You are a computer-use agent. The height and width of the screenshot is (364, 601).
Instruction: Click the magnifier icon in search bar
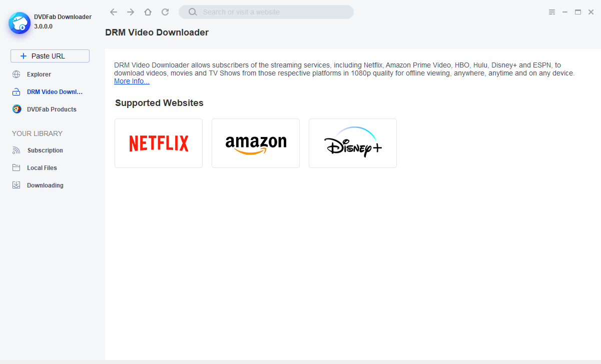[x=192, y=12]
